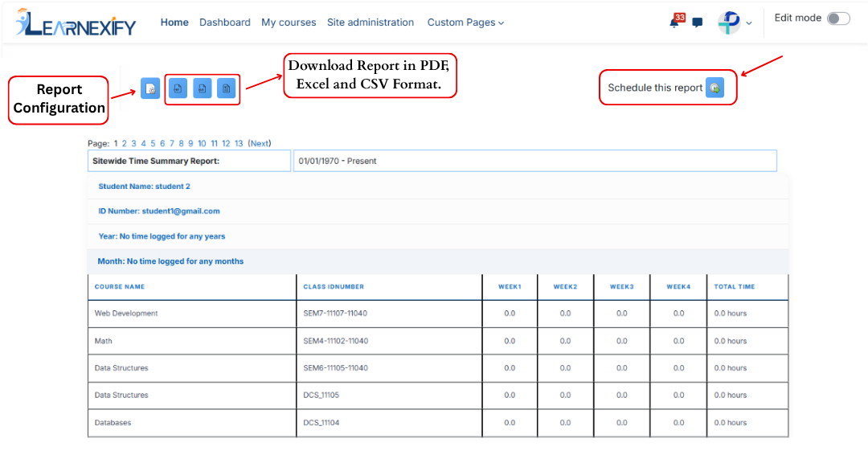Go to page 13 of the report

click(x=239, y=143)
